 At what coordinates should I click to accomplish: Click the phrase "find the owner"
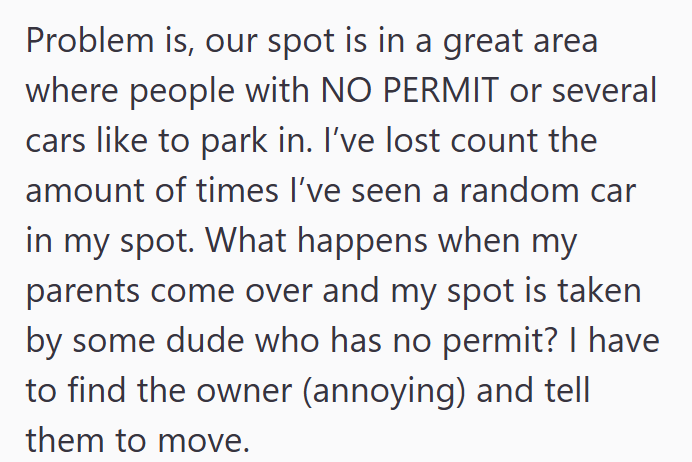pos(180,391)
